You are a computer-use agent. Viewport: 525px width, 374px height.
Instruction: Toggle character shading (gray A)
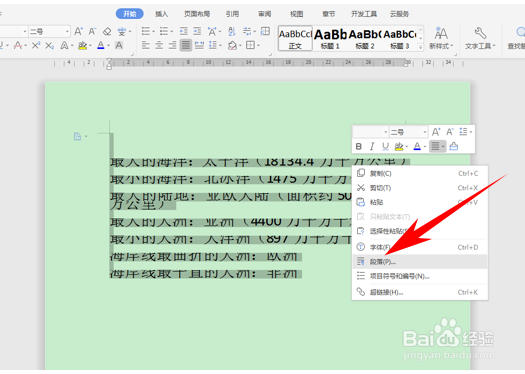[x=119, y=45]
